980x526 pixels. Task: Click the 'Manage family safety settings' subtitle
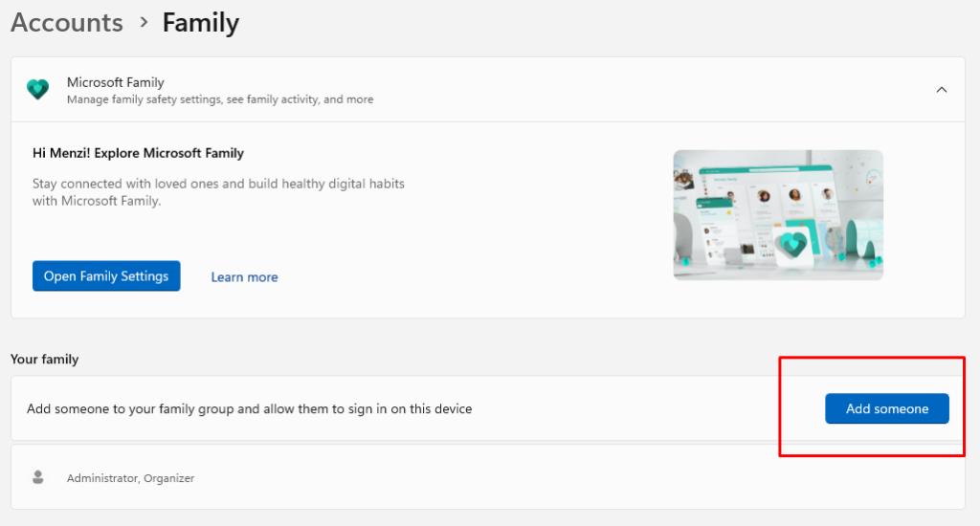[220, 99]
